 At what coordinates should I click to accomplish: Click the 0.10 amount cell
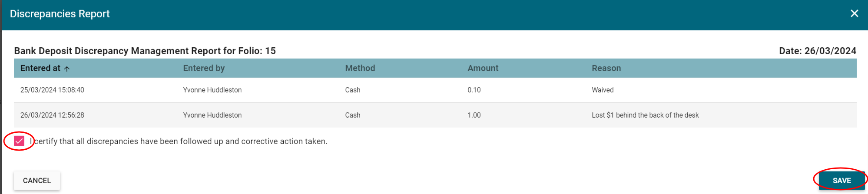click(474, 90)
